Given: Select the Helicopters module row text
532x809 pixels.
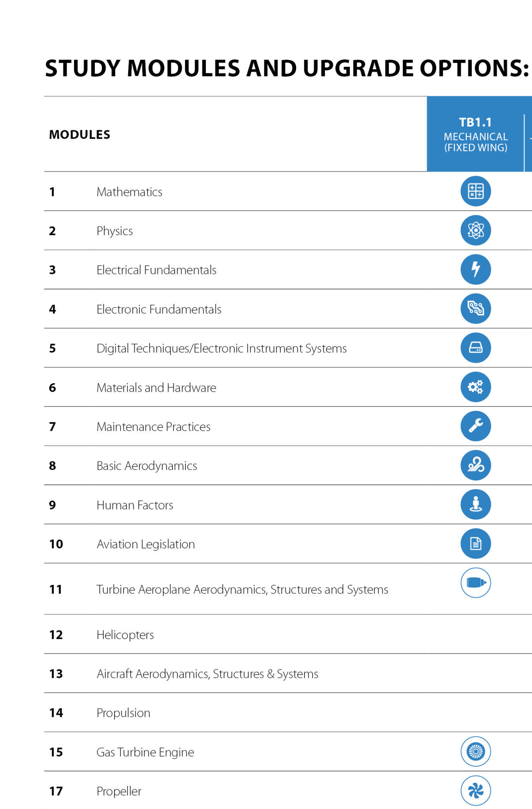Looking at the screenshot, I should click(x=125, y=635).
